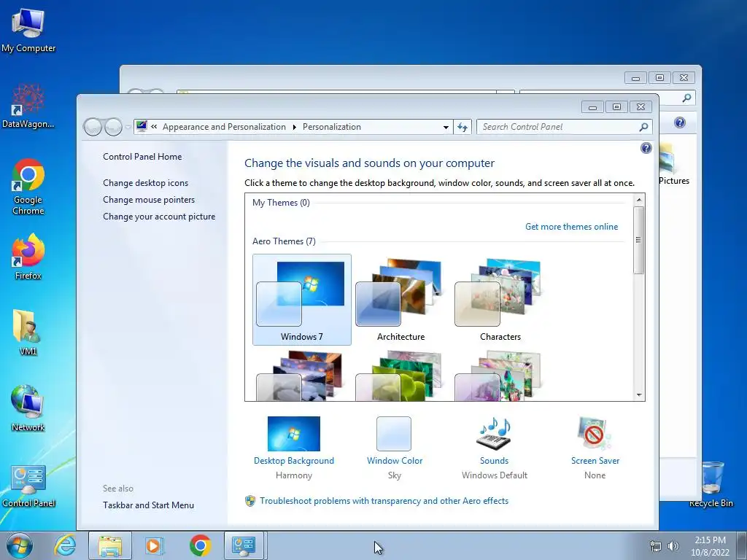
Task: Click the Pictures folder in the background window
Action: (673, 164)
